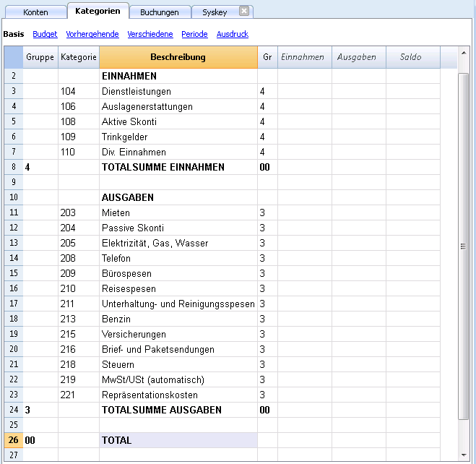This screenshot has width=476, height=464.
Task: Click the Gr column header
Action: click(267, 57)
